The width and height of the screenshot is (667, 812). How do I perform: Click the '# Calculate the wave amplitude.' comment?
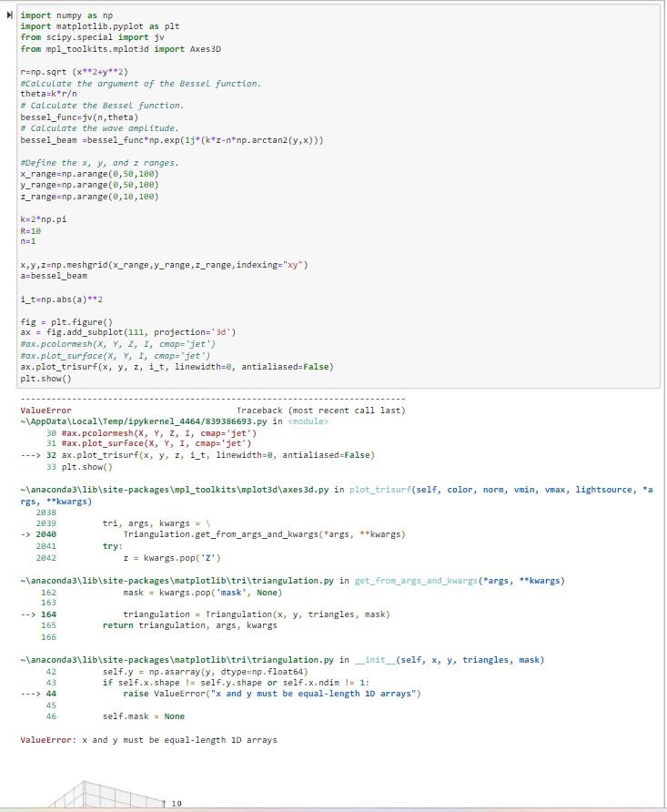(99, 128)
